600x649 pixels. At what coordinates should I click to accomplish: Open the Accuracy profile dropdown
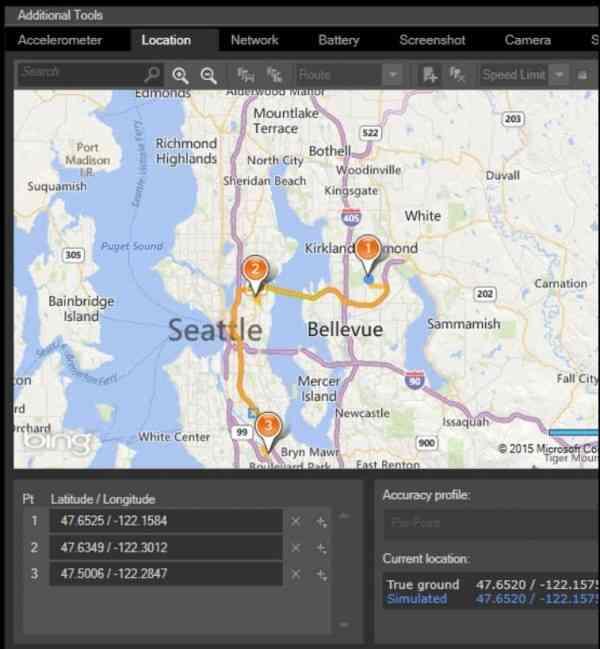pyautogui.click(x=490, y=522)
